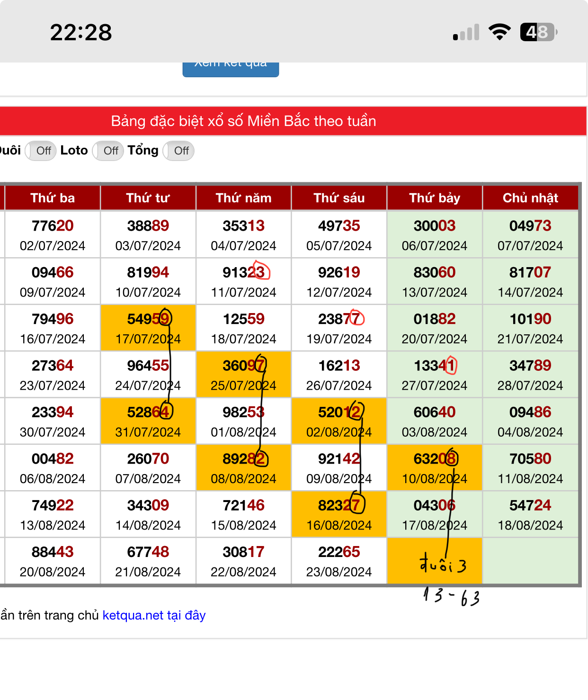
Task: Tap the battery level indicator
Action: point(538,32)
